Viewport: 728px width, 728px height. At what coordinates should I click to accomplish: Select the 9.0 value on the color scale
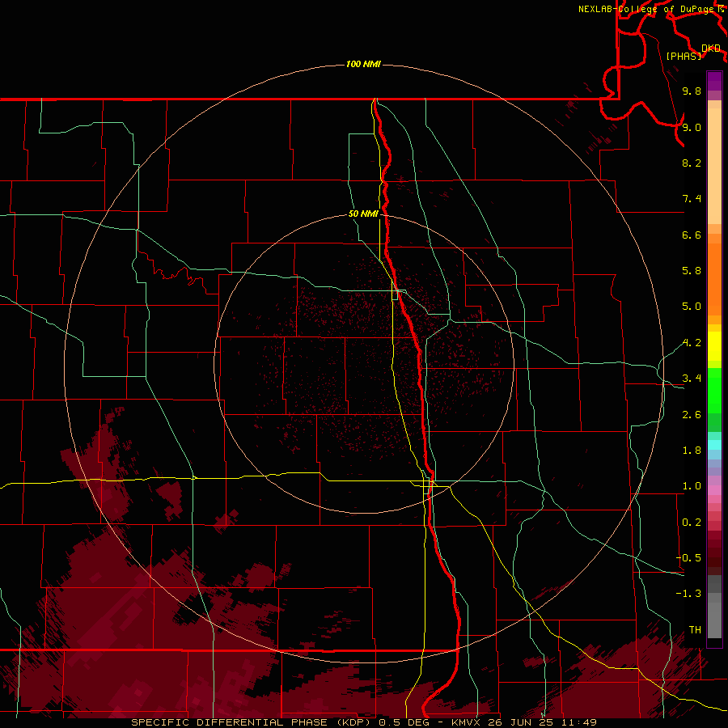pyautogui.click(x=692, y=127)
